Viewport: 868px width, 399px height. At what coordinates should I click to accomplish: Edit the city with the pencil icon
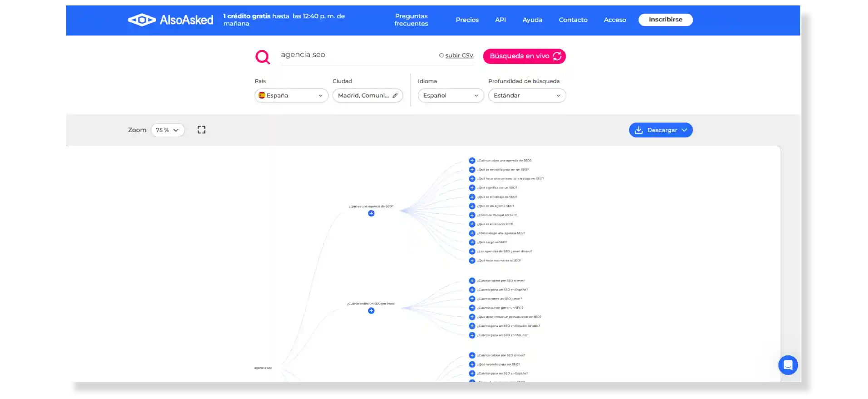(x=395, y=96)
